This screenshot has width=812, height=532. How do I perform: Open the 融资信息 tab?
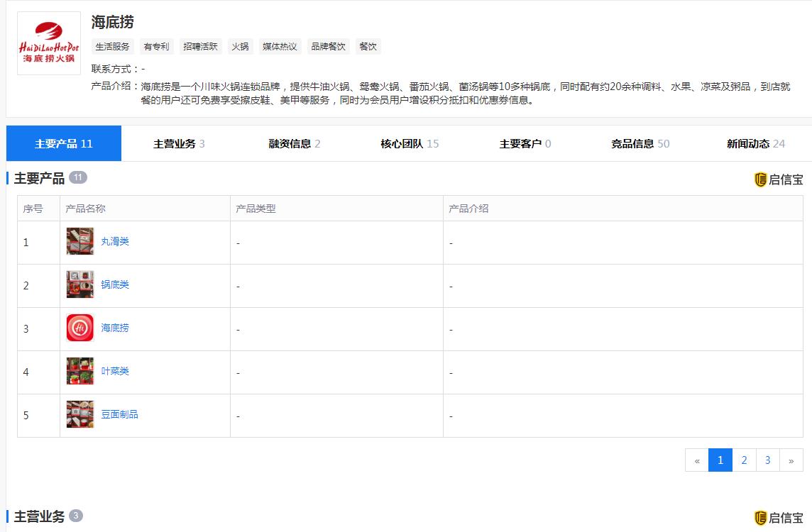294,143
